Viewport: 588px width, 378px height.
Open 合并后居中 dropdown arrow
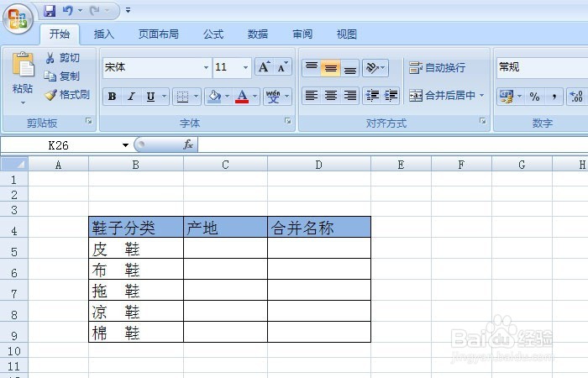(x=482, y=95)
